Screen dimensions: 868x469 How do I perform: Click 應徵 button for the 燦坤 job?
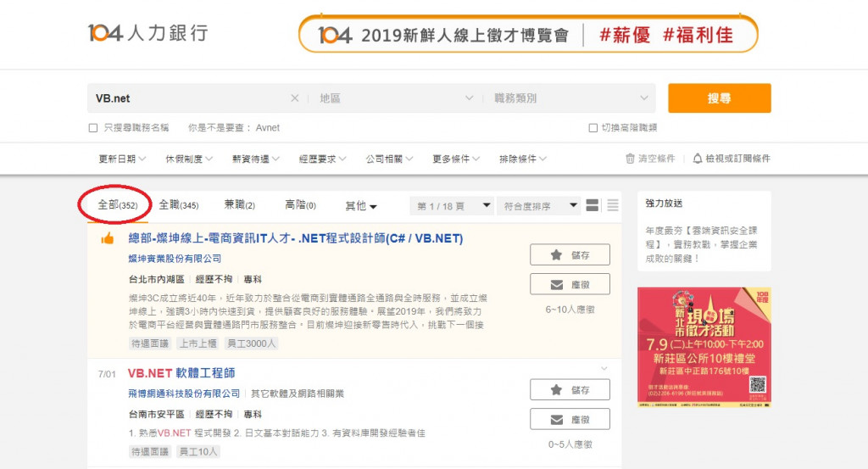point(570,285)
